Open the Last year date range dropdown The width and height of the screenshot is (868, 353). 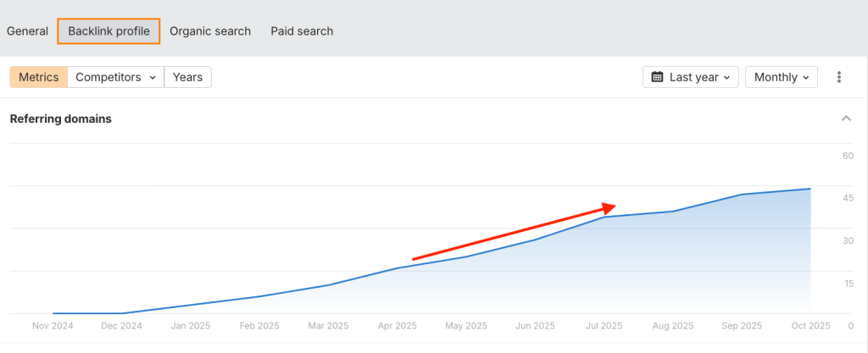tap(690, 77)
